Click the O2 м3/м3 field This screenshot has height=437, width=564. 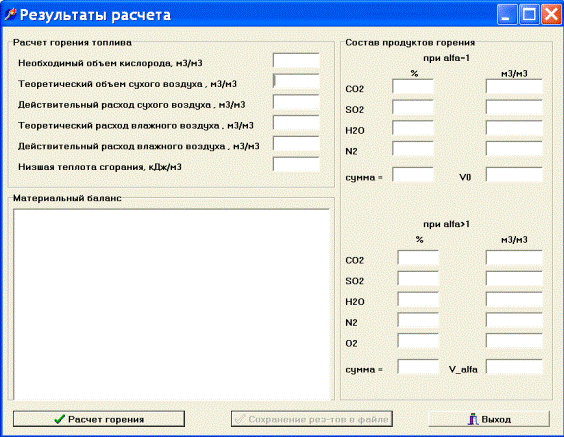point(514,341)
